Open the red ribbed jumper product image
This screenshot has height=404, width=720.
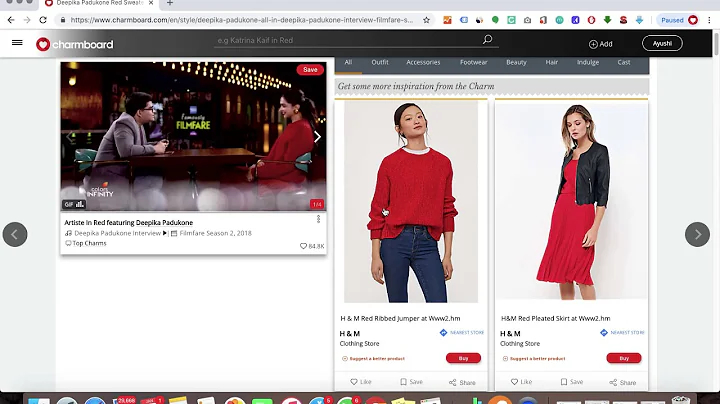tap(411, 202)
